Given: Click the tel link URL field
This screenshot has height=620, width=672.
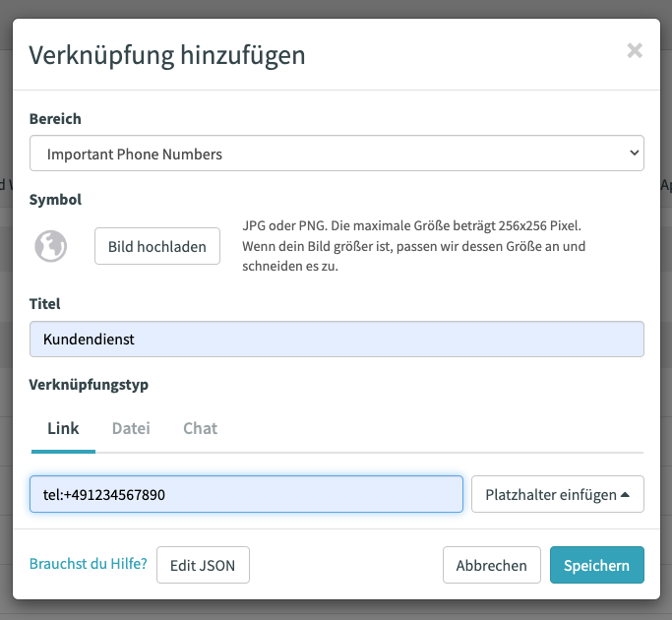Looking at the screenshot, I should 246,494.
